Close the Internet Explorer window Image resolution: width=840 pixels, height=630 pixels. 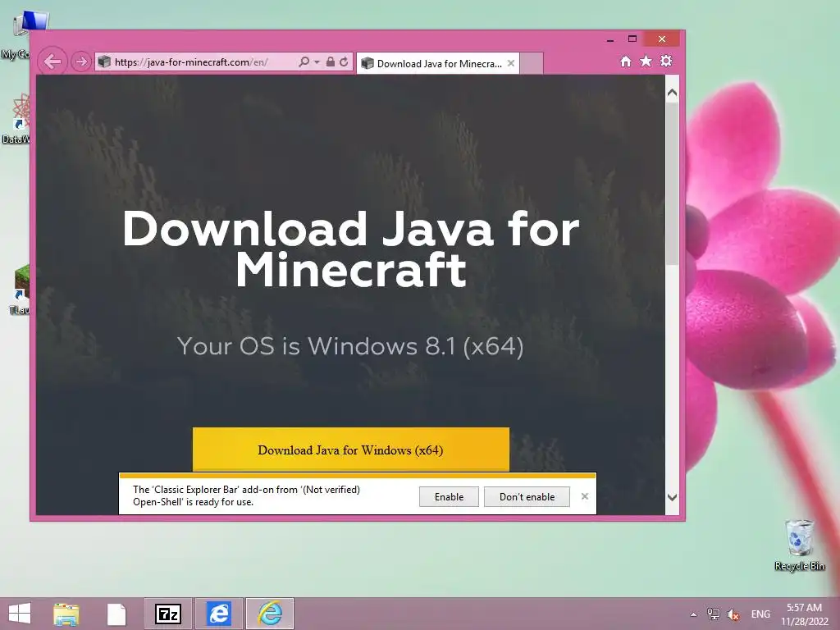662,39
